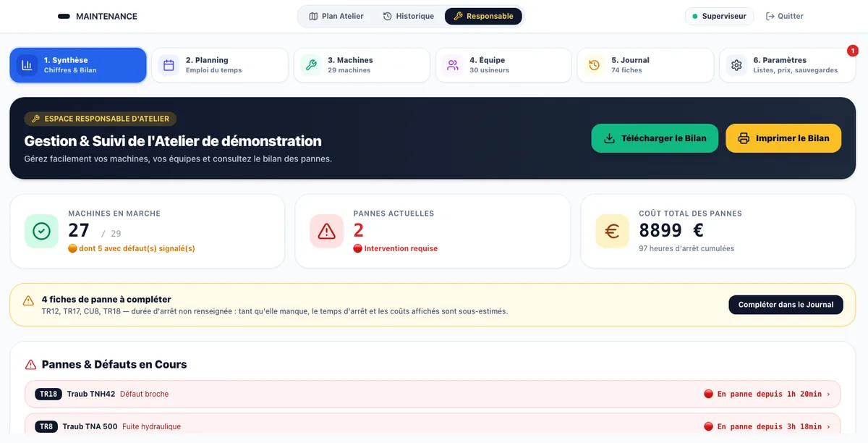Click the warning icon in fiches à compléter banner
The height and width of the screenshot is (443, 868).
click(x=28, y=300)
